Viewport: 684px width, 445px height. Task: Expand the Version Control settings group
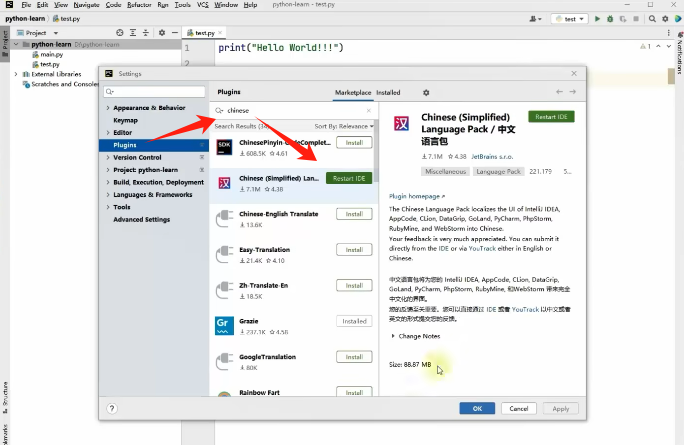tap(108, 157)
